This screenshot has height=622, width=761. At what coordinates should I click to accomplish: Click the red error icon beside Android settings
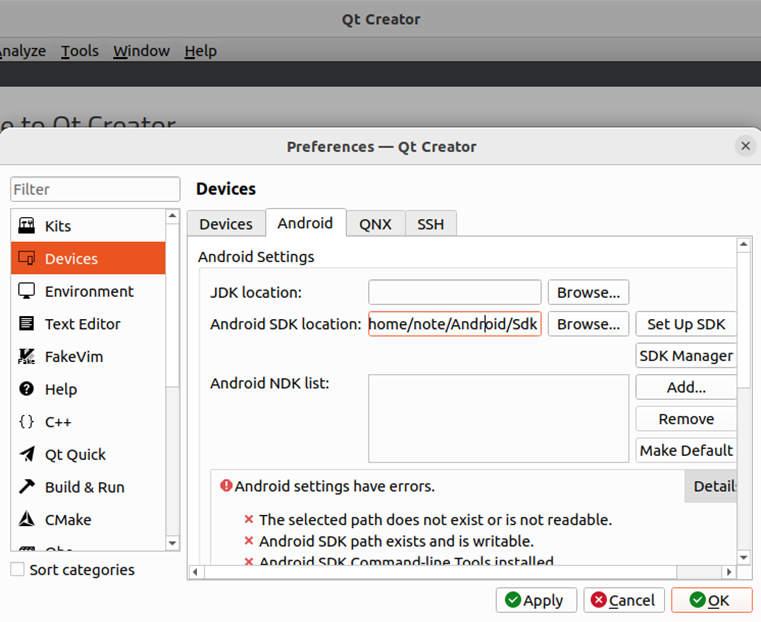point(226,485)
